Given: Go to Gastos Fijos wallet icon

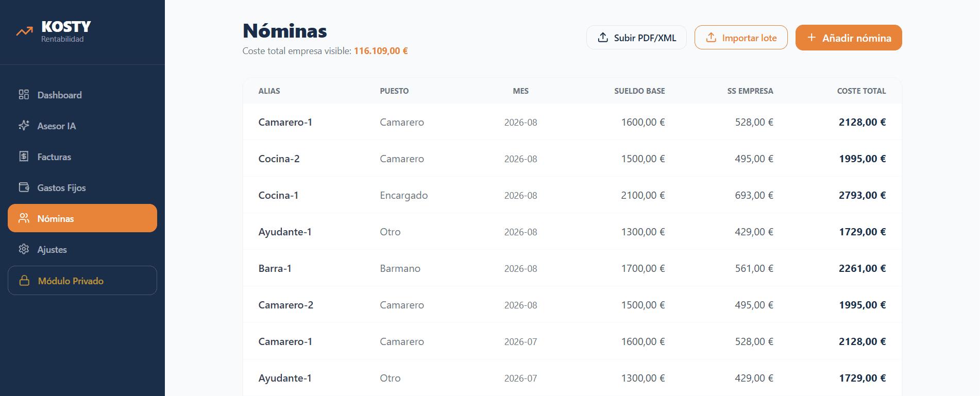Looking at the screenshot, I should tap(24, 187).
